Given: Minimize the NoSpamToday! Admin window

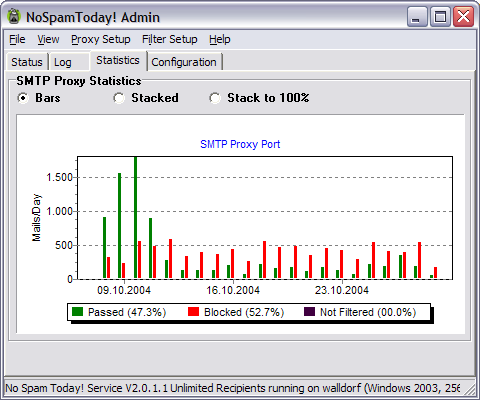Looking at the screenshot, I should click(x=417, y=16).
